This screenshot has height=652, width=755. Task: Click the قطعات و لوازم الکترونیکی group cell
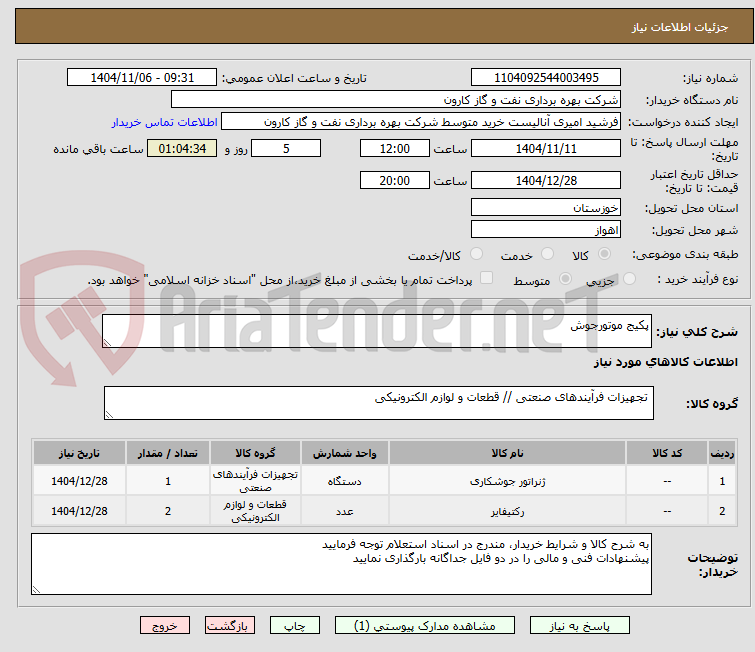(255, 511)
